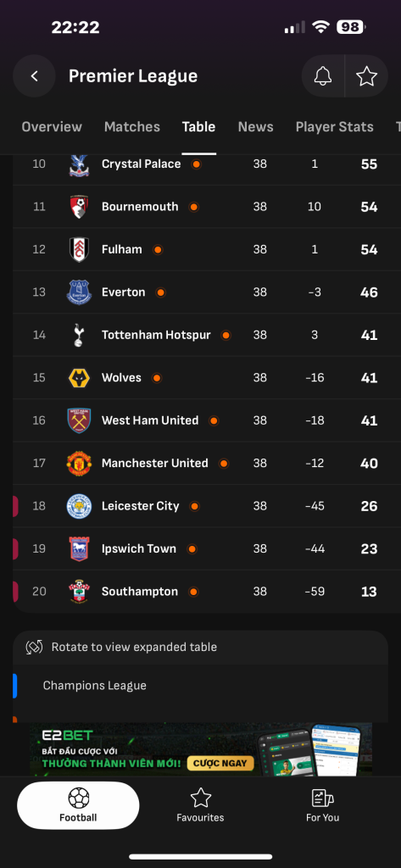Open the Player Stats tab
Viewport: 401px width, 868px height.
click(x=335, y=127)
